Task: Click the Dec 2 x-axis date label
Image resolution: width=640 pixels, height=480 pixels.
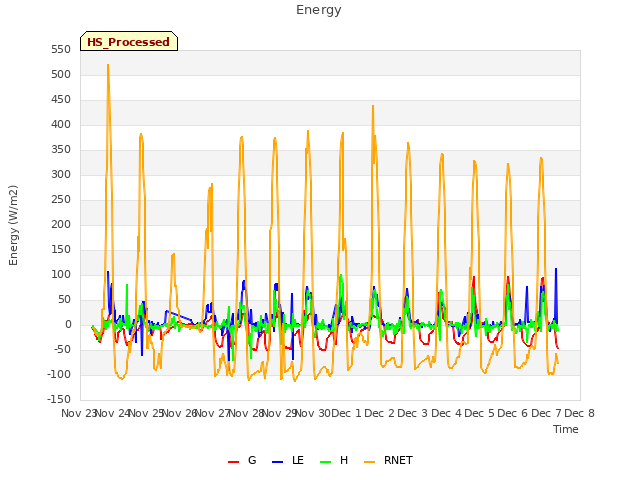Action: (x=380, y=413)
